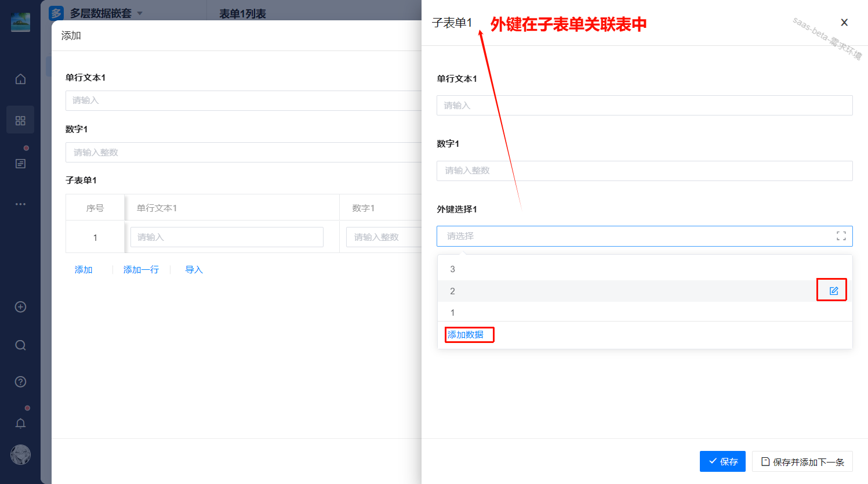Open search from the sidebar magnifier icon
Viewport: 868px width, 484px height.
pyautogui.click(x=20, y=345)
